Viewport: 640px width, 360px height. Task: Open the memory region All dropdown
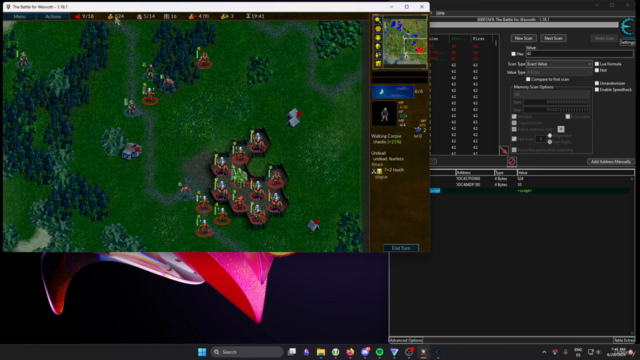pos(551,94)
